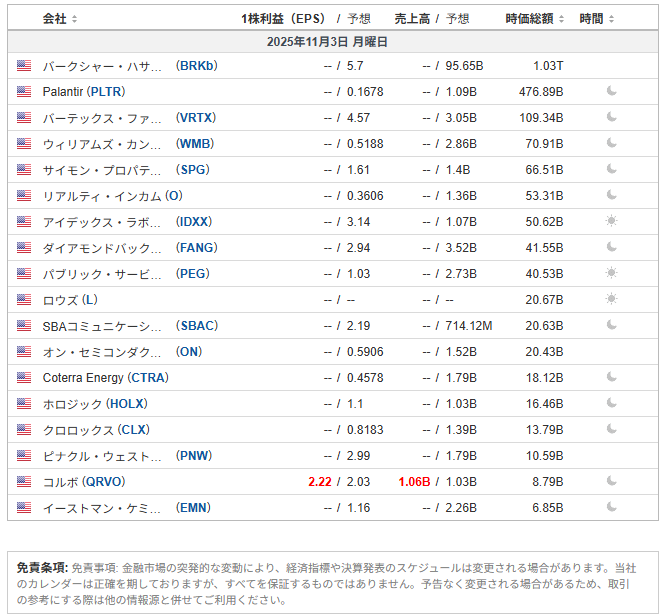
Task: Click the 1株利益 (EPS) column header
Action: [x=284, y=19]
